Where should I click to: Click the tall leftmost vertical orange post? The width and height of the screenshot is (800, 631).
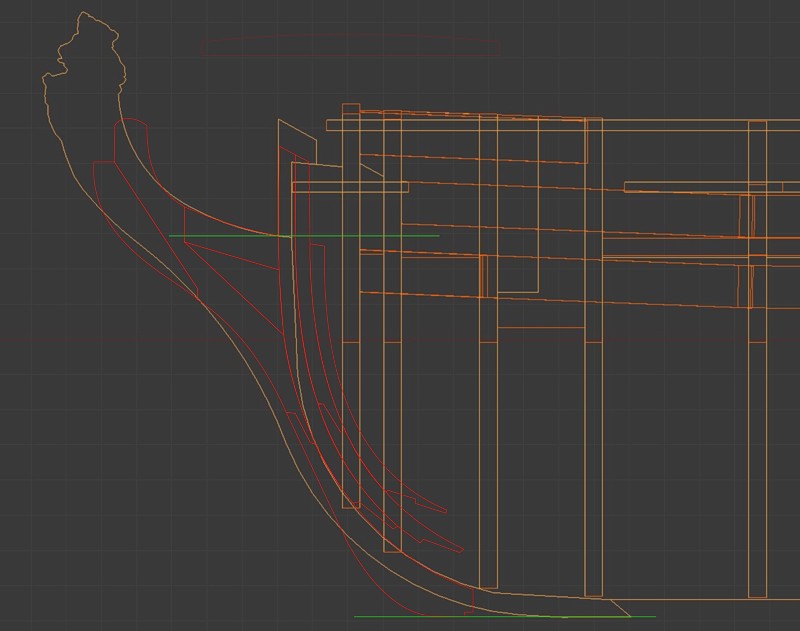351,400
